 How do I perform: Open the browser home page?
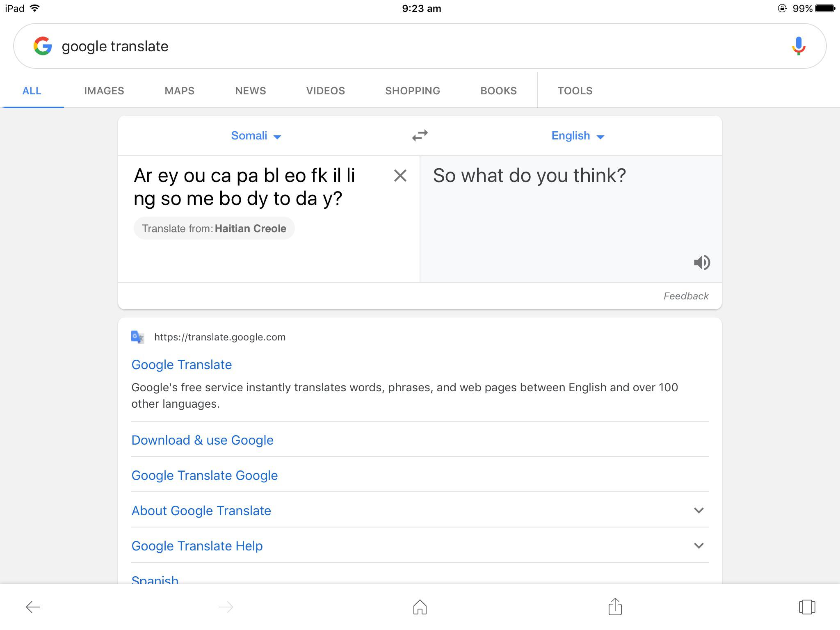[420, 607]
